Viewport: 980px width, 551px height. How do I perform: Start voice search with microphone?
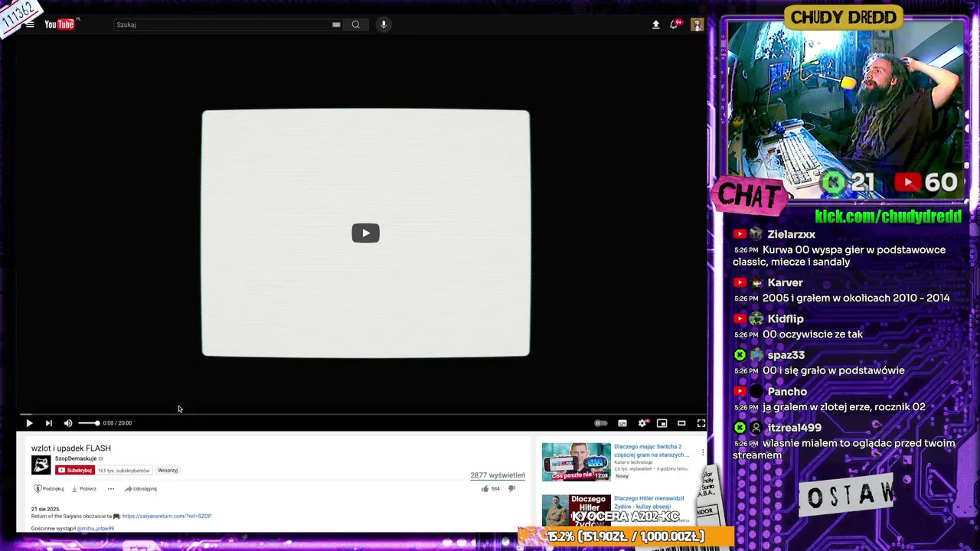(x=384, y=24)
